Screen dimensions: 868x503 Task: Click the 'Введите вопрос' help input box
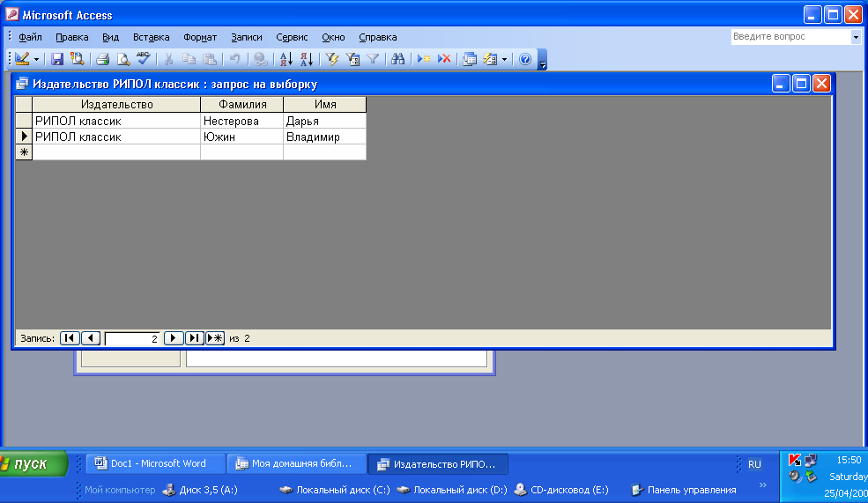coord(791,36)
